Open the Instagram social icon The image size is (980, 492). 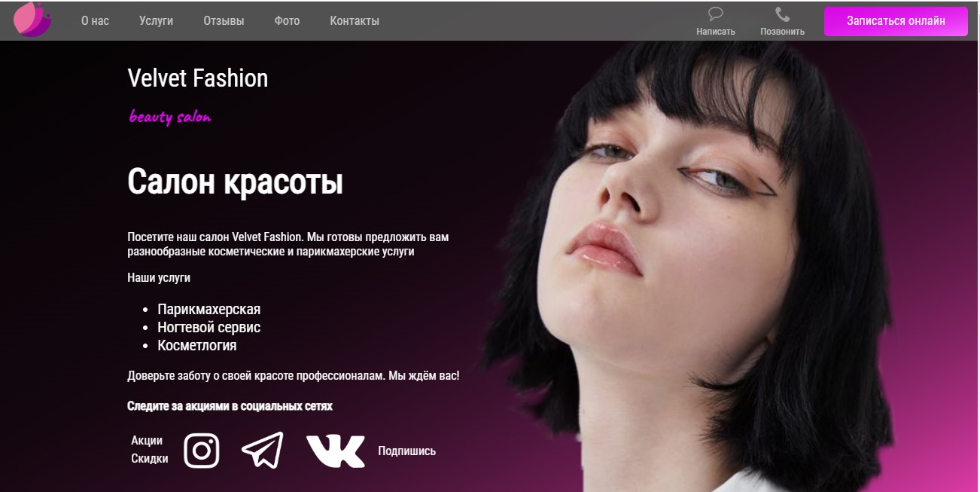pos(202,451)
